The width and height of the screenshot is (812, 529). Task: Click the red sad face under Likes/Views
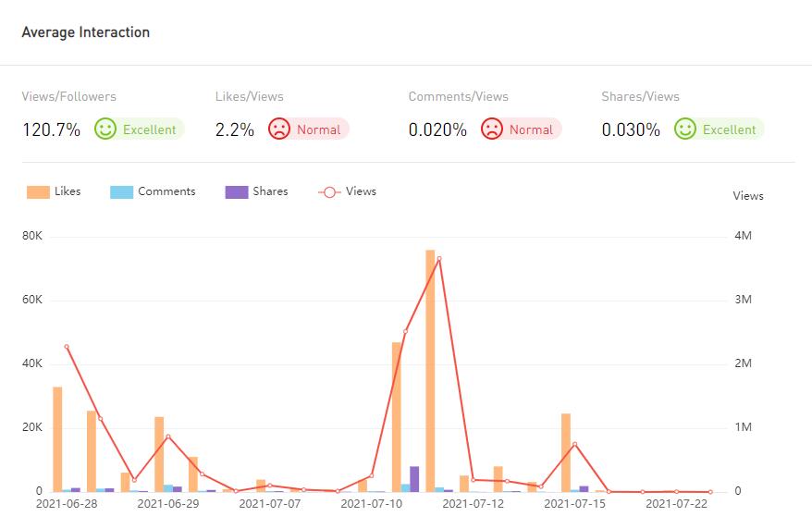(x=278, y=129)
